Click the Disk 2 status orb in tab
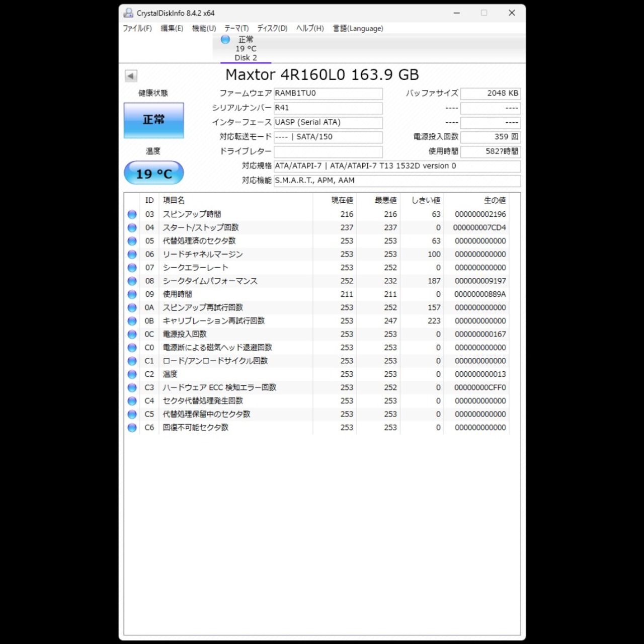This screenshot has height=644, width=644. point(225,39)
